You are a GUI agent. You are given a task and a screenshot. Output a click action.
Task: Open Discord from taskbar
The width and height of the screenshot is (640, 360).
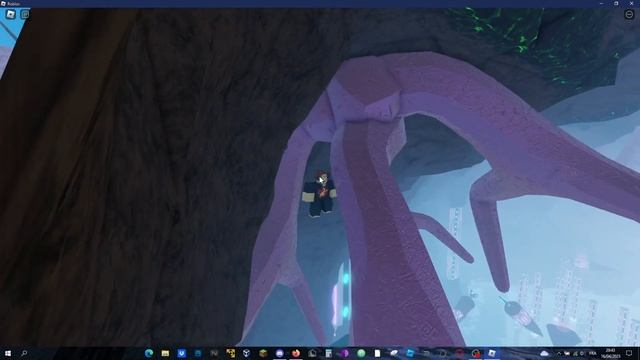(280, 353)
